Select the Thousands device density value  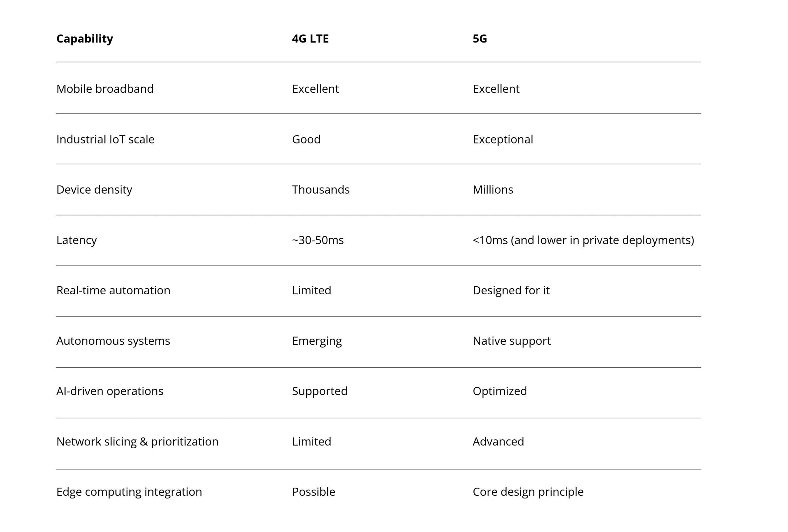tap(321, 190)
